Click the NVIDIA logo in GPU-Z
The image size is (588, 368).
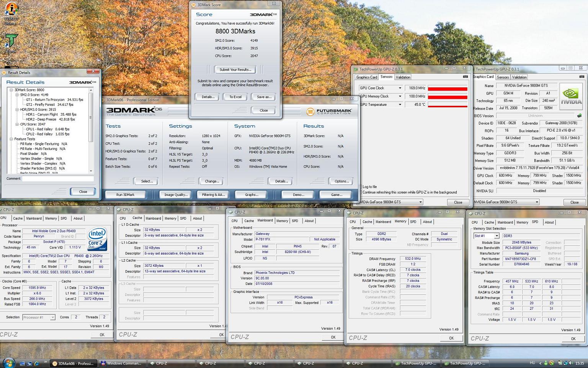(x=571, y=96)
